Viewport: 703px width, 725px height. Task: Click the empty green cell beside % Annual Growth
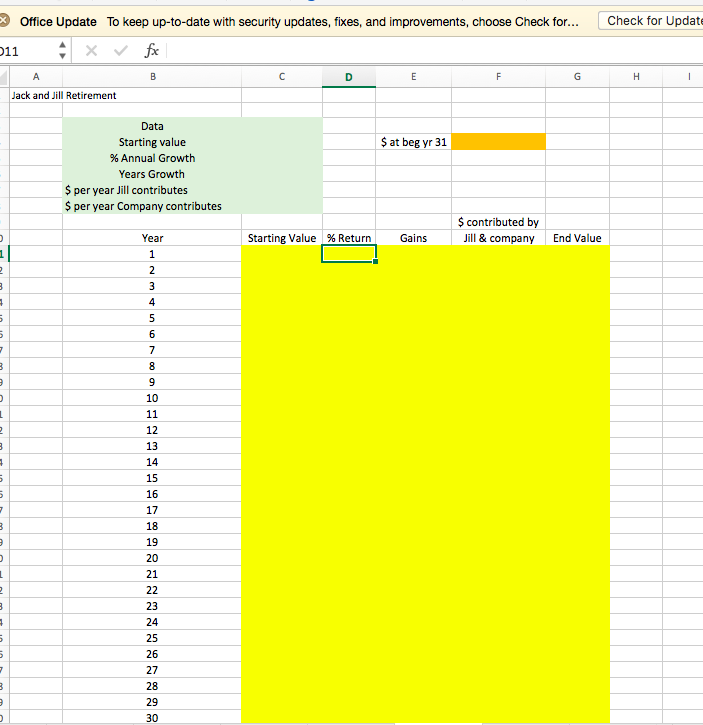click(282, 158)
